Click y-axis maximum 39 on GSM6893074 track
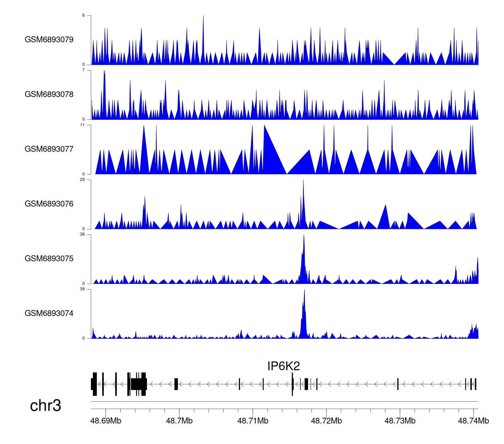The width and height of the screenshot is (504, 444). click(x=82, y=289)
